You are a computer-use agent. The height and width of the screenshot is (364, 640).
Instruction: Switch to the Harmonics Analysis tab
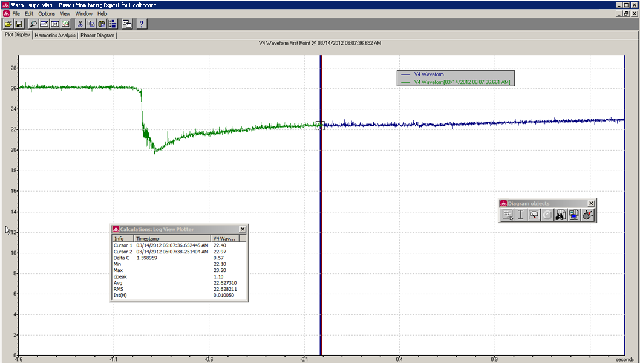click(x=55, y=36)
